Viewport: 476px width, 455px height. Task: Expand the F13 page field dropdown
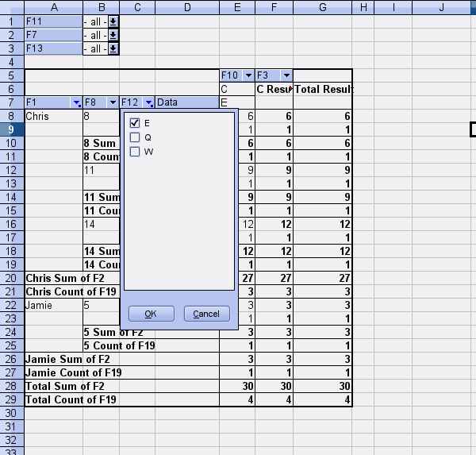point(113,48)
